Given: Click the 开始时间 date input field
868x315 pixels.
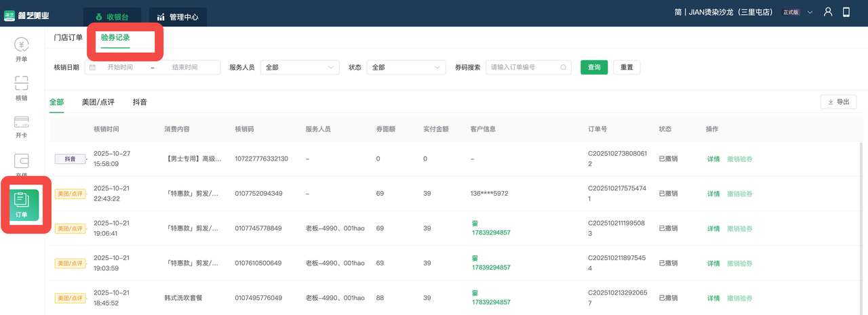Looking at the screenshot, I should pyautogui.click(x=120, y=68).
